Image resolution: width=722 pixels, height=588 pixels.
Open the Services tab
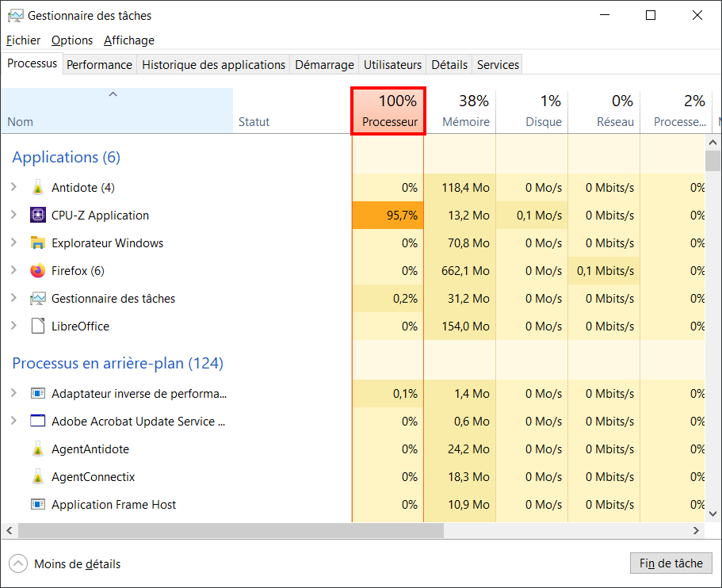tap(498, 64)
